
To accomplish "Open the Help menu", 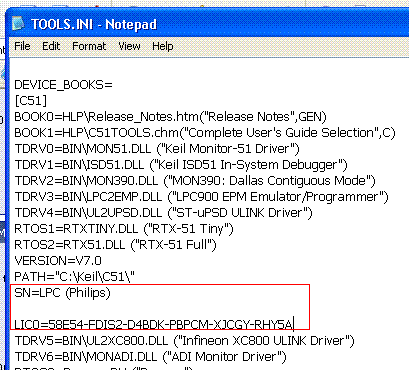I will pyautogui.click(x=163, y=46).
